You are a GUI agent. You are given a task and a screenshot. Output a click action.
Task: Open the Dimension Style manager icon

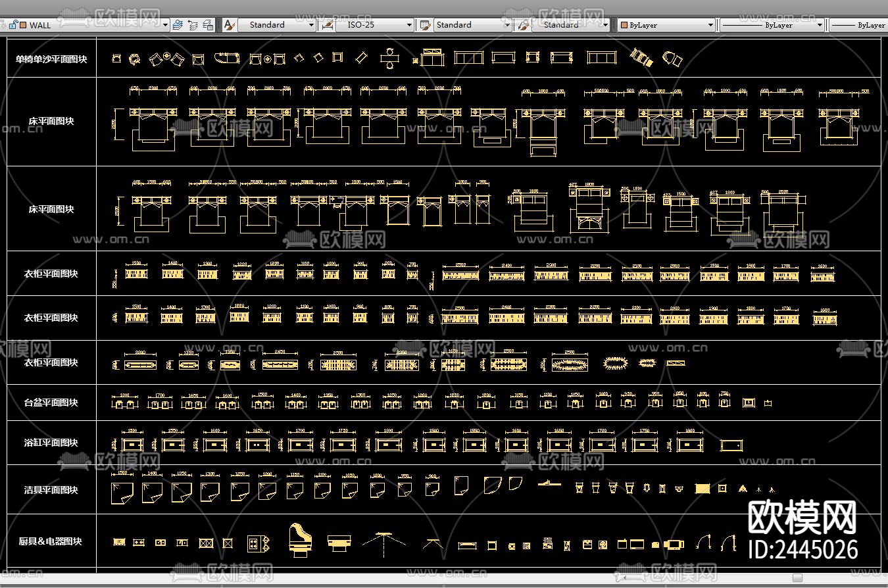(x=326, y=25)
